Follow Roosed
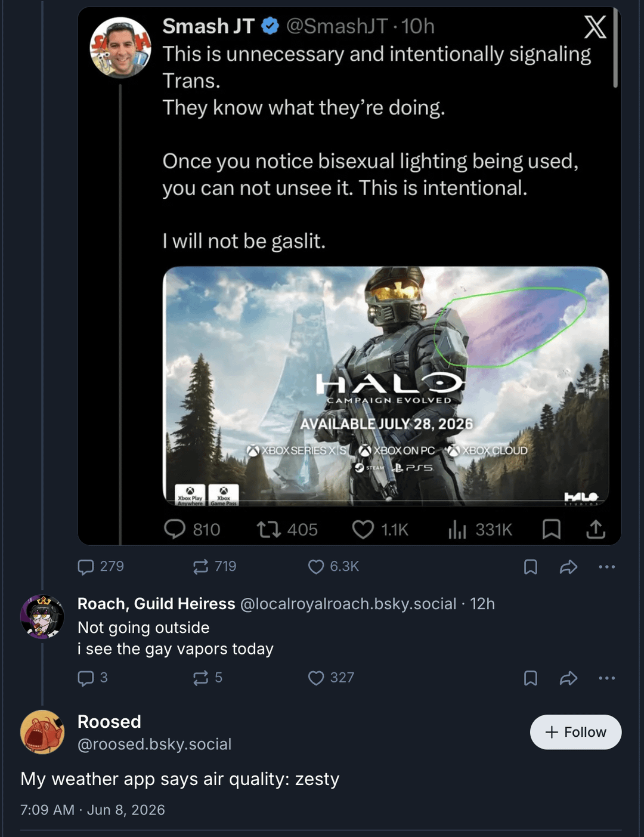 point(576,732)
